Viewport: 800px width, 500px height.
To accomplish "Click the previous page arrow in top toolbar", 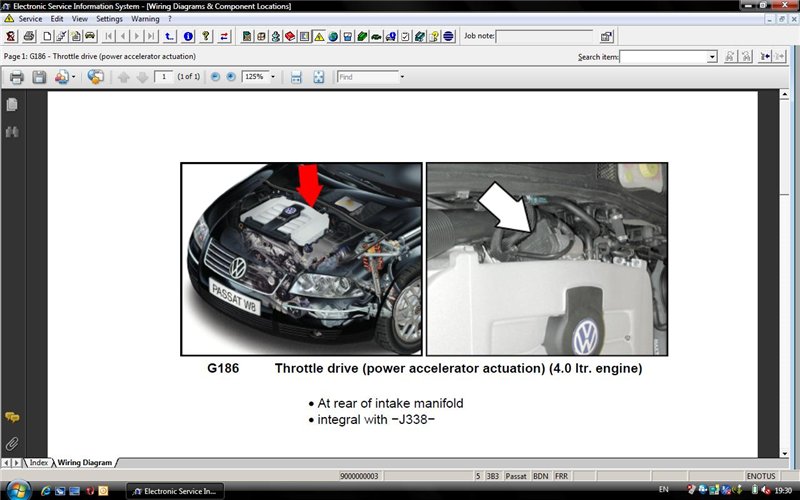I will pyautogui.click(x=122, y=36).
